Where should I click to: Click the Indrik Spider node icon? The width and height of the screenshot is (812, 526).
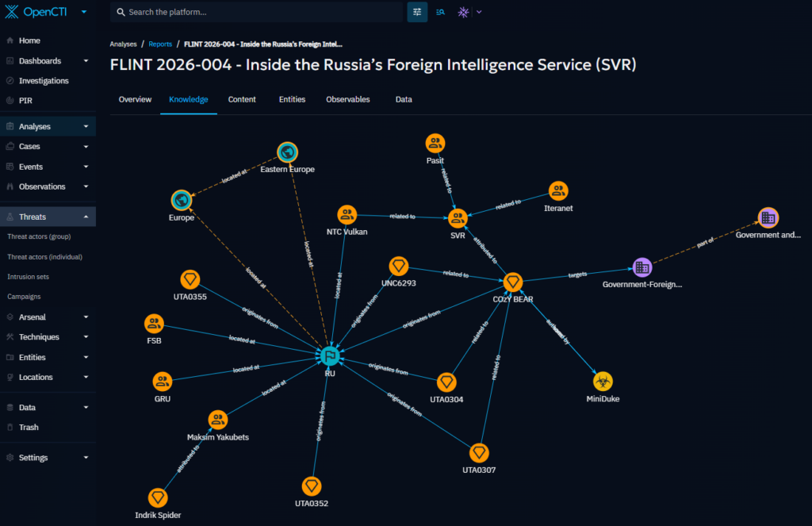(158, 498)
